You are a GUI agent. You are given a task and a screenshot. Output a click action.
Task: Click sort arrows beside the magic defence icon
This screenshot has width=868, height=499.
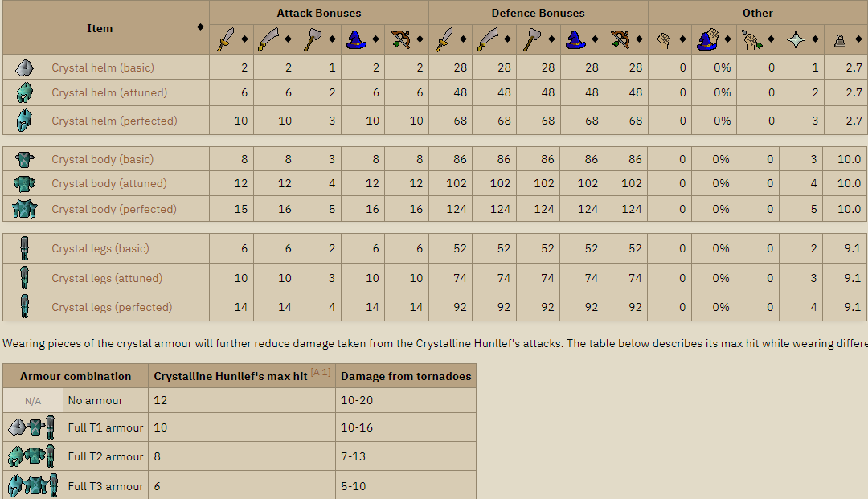[595, 39]
